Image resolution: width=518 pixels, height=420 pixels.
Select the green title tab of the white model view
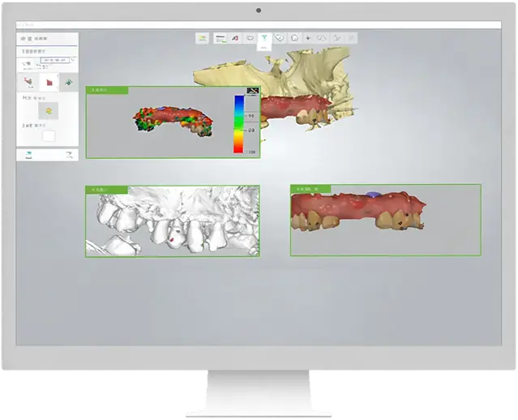coord(107,190)
